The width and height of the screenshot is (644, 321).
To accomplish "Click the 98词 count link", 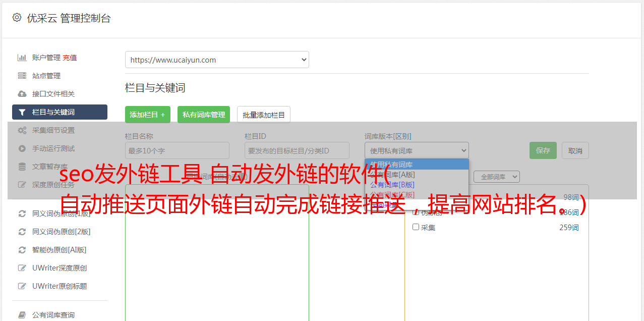I will coord(571,197).
